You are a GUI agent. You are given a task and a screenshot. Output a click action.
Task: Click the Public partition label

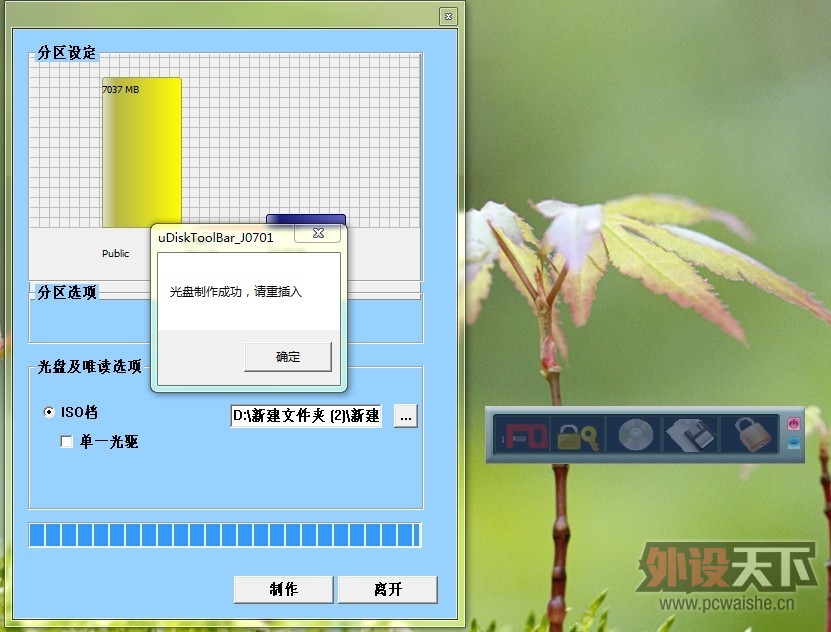coord(116,253)
